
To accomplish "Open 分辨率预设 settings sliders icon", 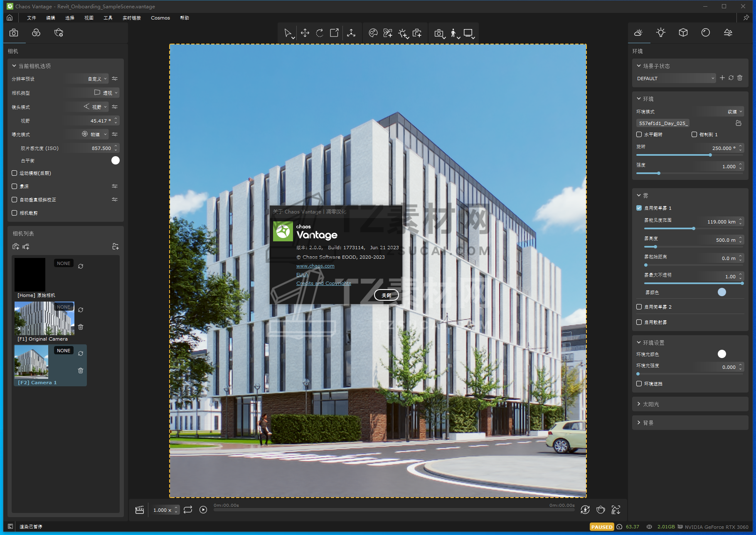I will 115,79.
